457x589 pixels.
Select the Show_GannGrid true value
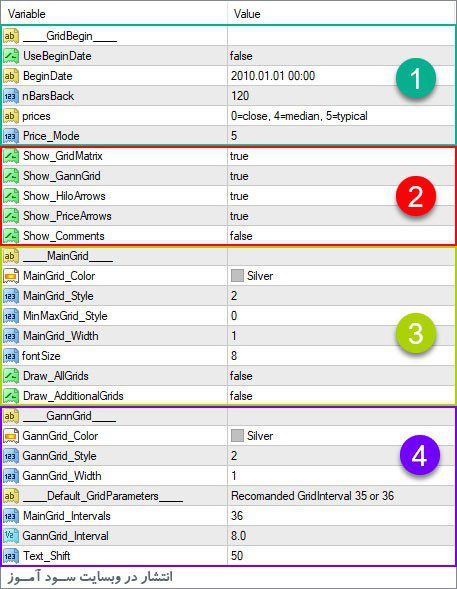pos(239,176)
